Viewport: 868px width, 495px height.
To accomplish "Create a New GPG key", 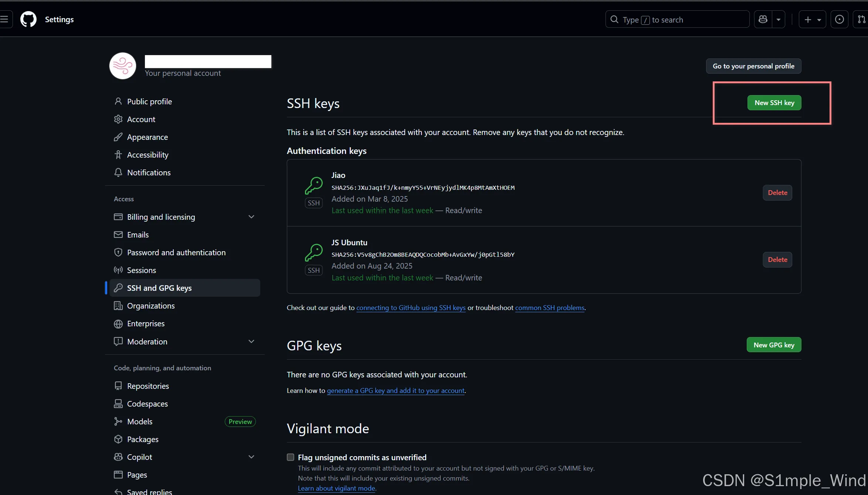I will click(x=774, y=345).
